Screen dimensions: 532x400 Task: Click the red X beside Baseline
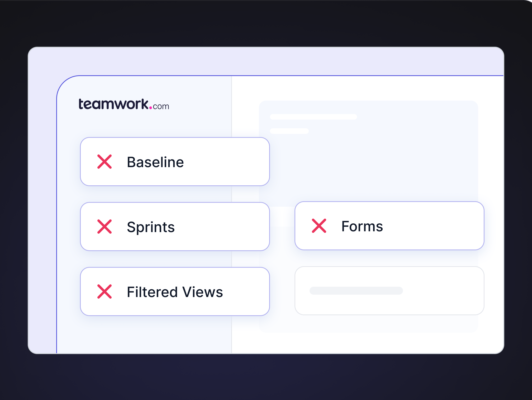104,162
